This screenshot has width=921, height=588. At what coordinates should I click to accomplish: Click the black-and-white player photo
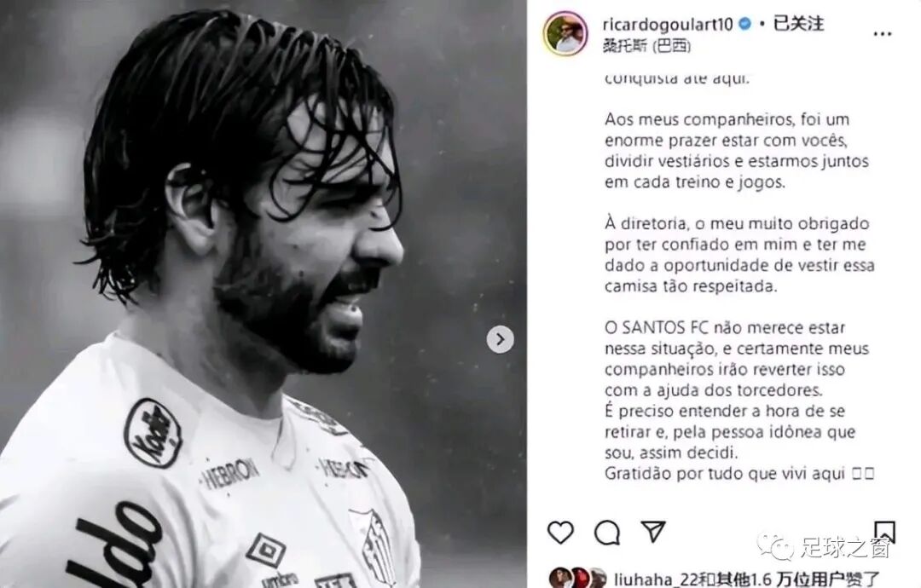coord(264,294)
